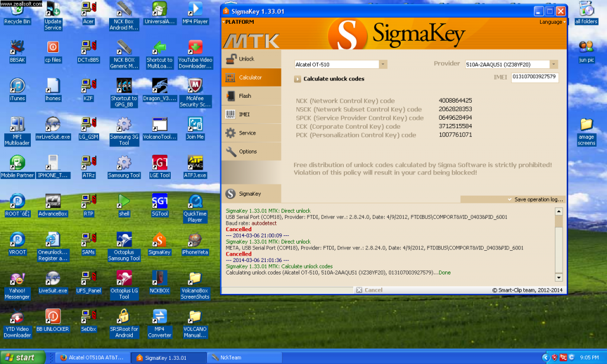This screenshot has height=364, width=607.
Task: Open the Flash section
Action: (x=245, y=96)
